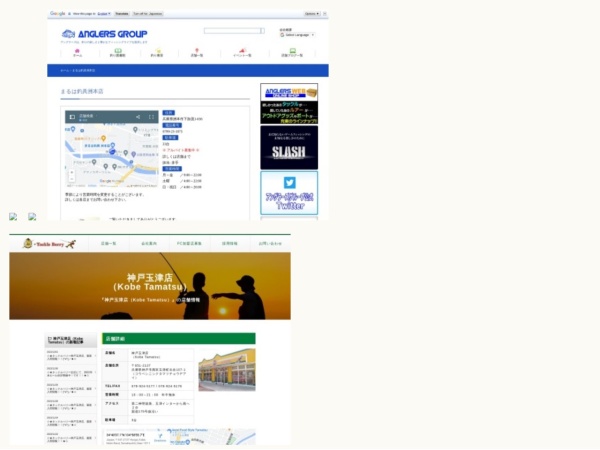Open the green book icon navigation item
Viewport: 600px width, 450px height.
(118, 51)
